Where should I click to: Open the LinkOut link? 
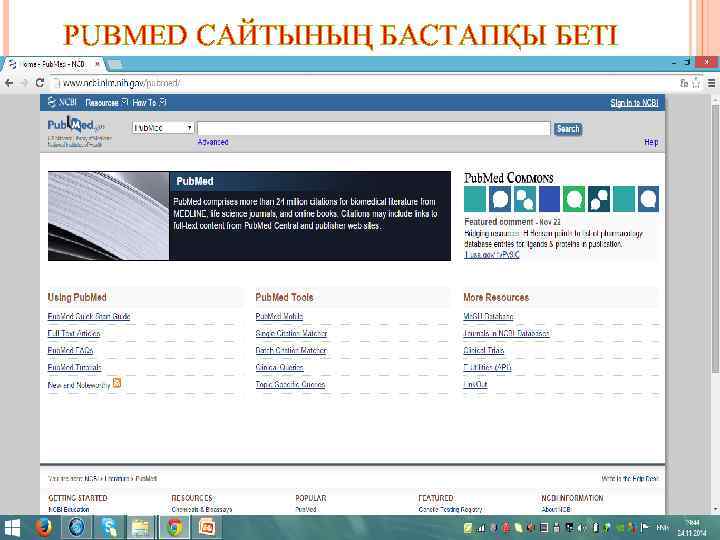click(x=475, y=384)
